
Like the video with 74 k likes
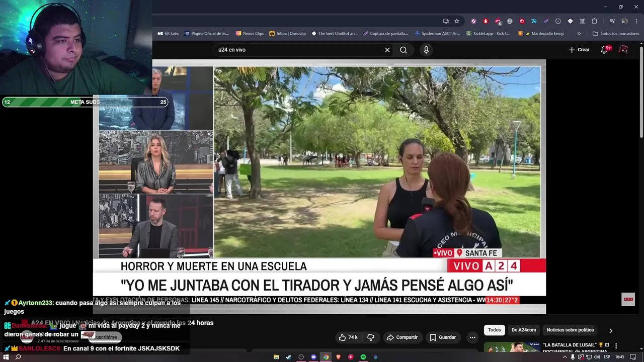pyautogui.click(x=348, y=337)
